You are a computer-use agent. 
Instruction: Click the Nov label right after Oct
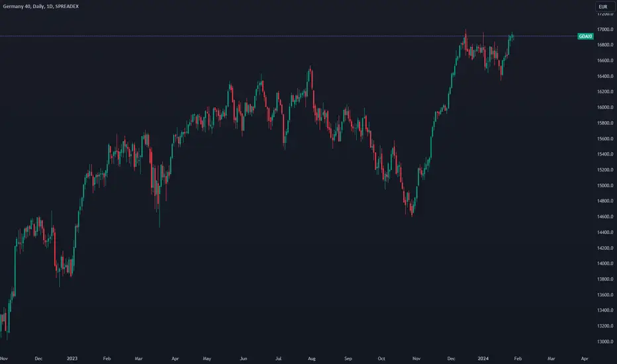tap(416, 359)
